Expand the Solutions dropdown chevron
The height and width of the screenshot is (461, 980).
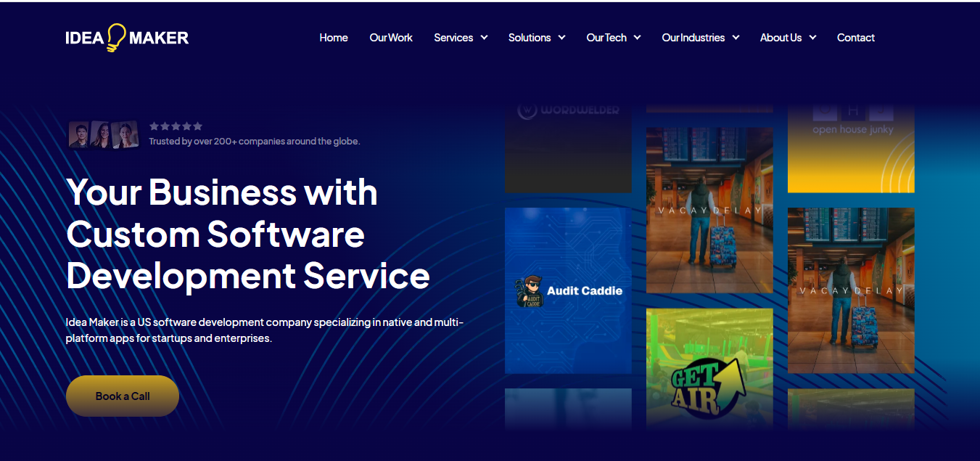coord(561,38)
